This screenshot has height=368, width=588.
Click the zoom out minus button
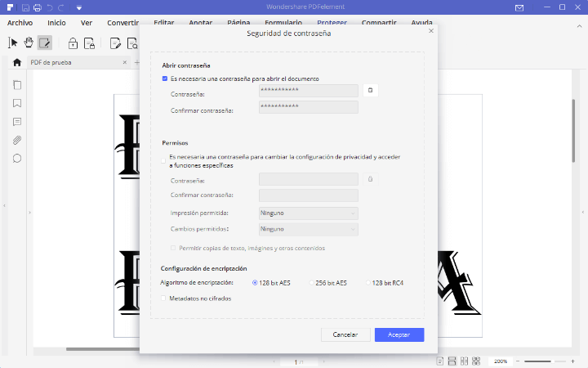[518, 361]
